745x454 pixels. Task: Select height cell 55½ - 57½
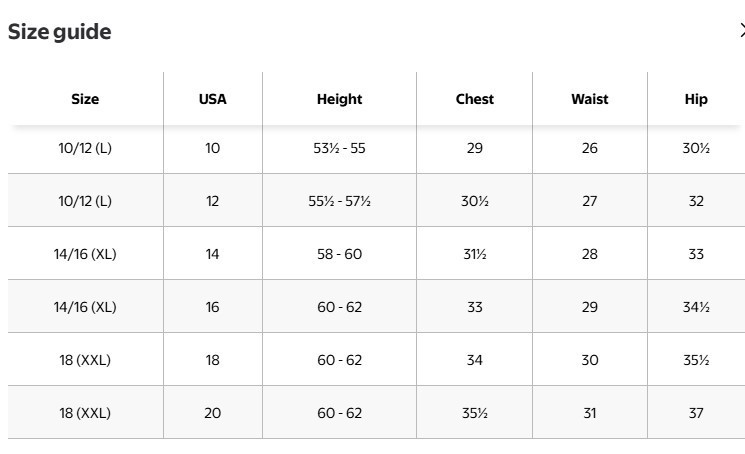[339, 201]
